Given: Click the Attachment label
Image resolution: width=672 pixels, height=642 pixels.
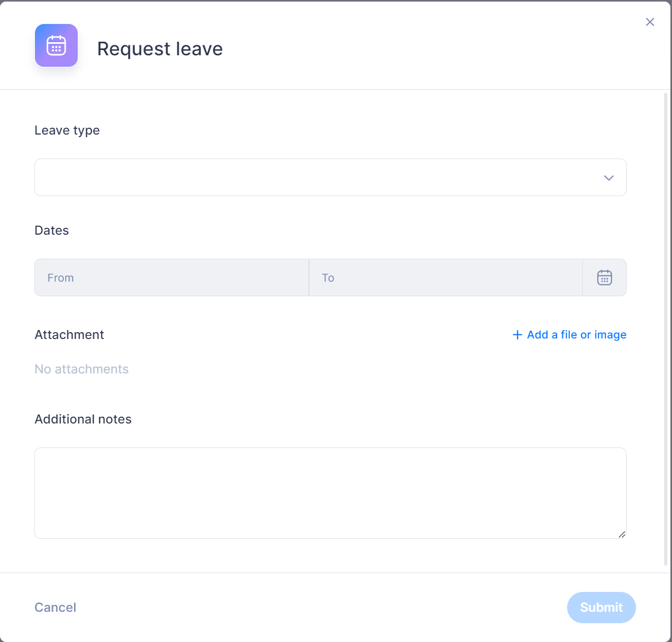Looking at the screenshot, I should 69,335.
